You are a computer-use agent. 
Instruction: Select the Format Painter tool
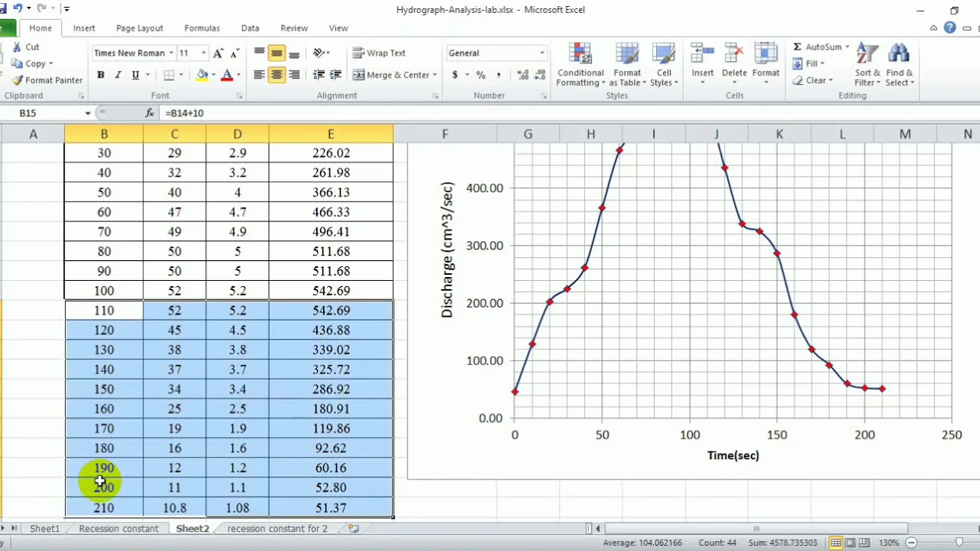[47, 80]
